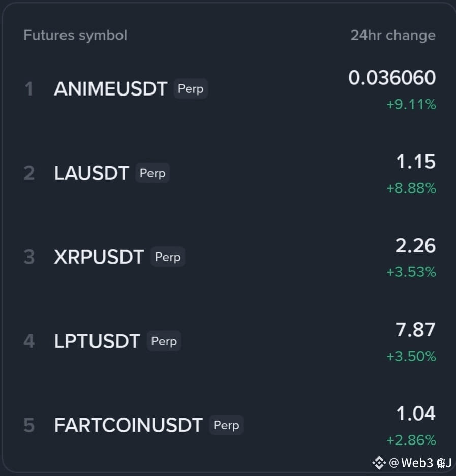Click the +3.50% change for LPTUSDT
456x476 pixels.
(x=411, y=357)
